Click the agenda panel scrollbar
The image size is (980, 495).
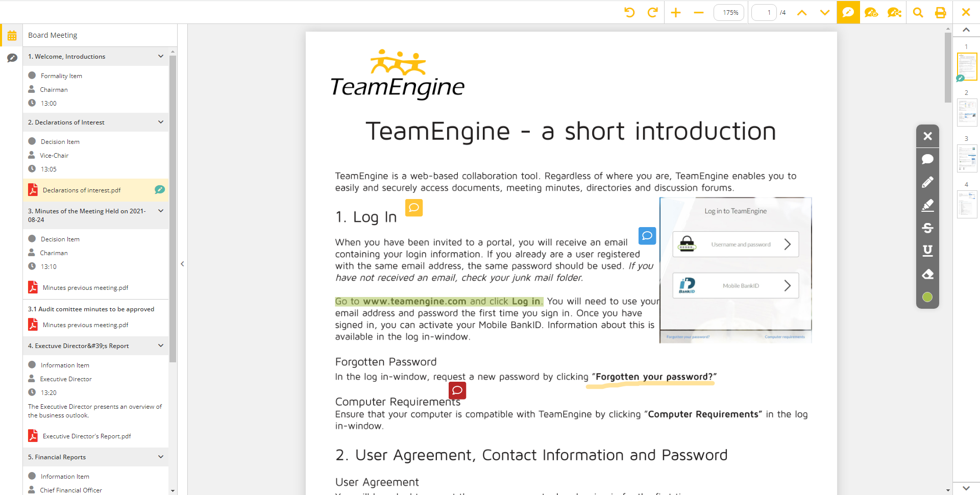pyautogui.click(x=173, y=208)
